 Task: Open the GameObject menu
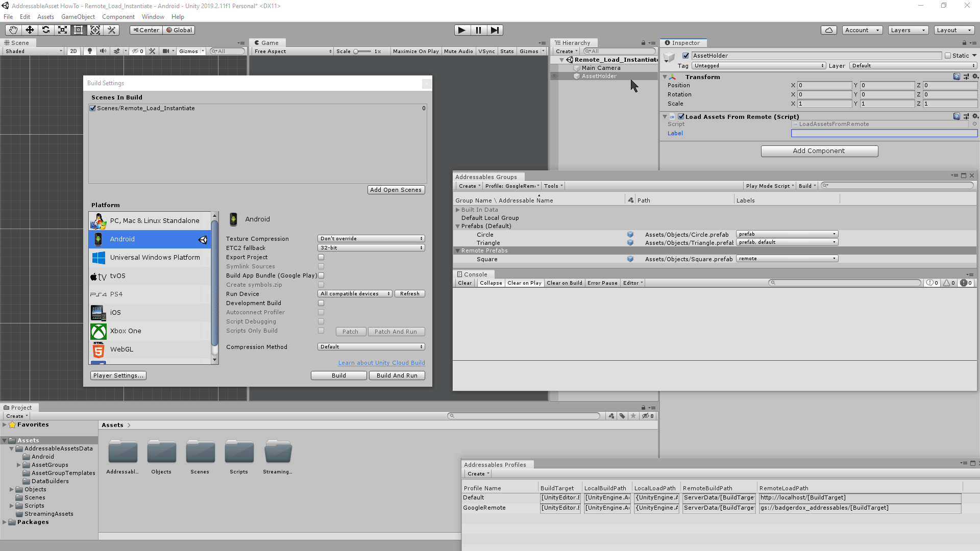pos(78,17)
